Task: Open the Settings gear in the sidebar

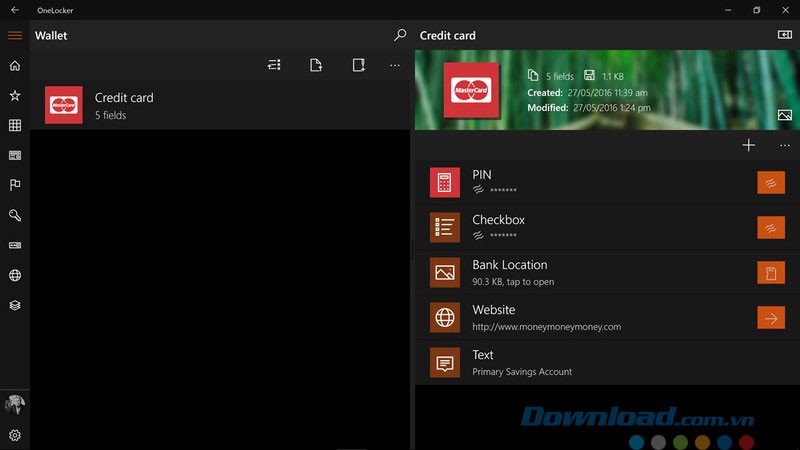Action: tap(14, 436)
